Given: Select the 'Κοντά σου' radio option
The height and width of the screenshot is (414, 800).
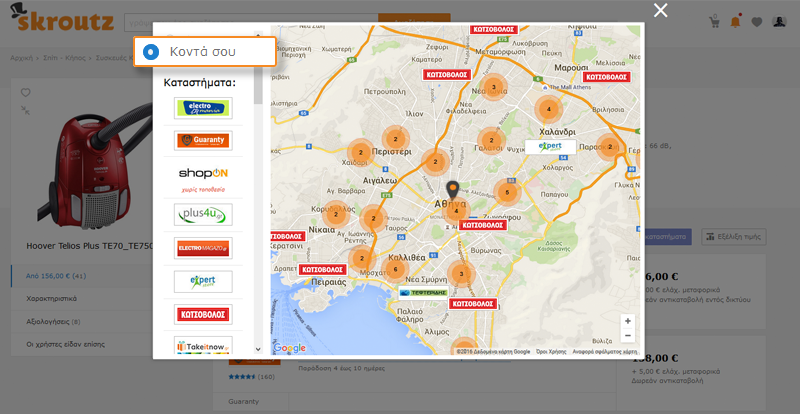Looking at the screenshot, I should click(x=152, y=52).
